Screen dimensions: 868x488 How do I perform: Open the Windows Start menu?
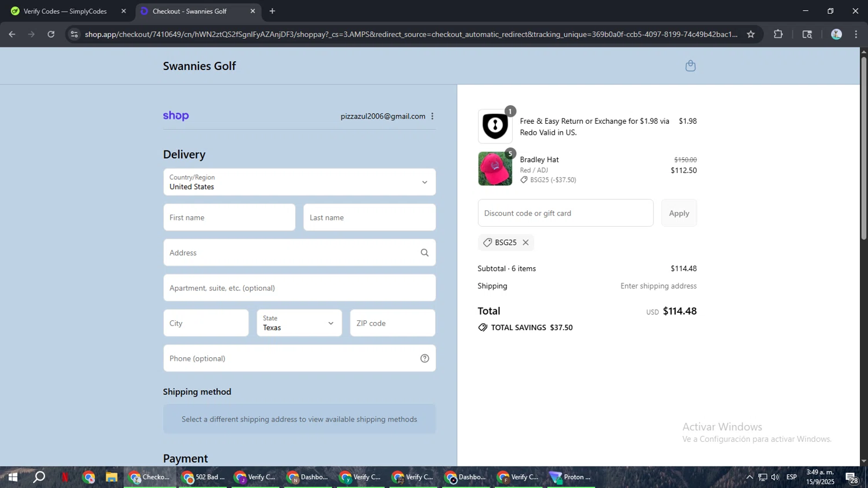(13, 477)
